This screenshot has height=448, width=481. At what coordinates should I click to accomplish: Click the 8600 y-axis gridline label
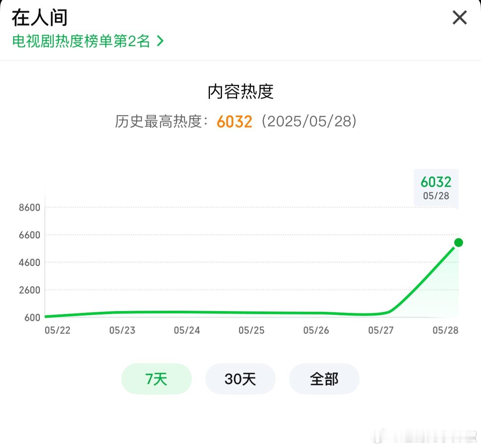click(29, 208)
